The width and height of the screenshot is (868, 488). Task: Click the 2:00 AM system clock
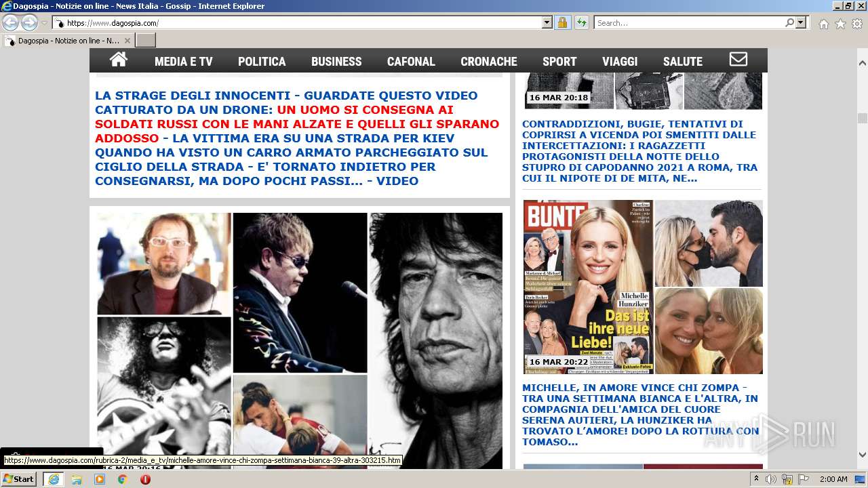pyautogui.click(x=833, y=479)
